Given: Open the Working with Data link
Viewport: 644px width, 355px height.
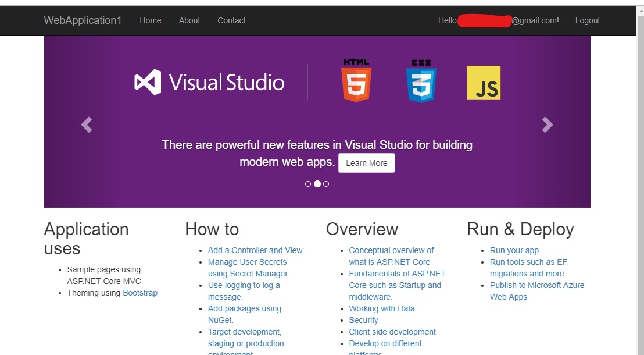Looking at the screenshot, I should tap(381, 308).
